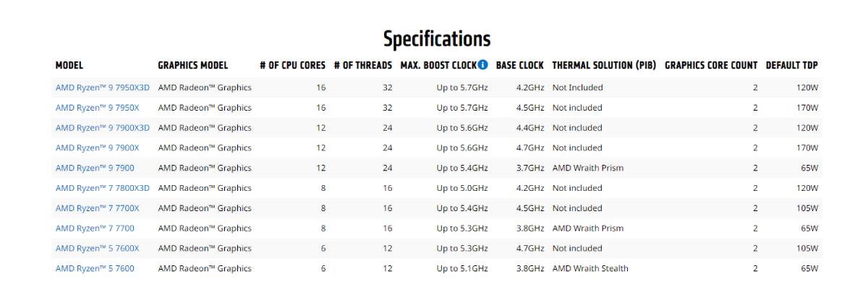The height and width of the screenshot is (295, 868).
Task: Click the # OF THREADS column header
Action: (x=363, y=66)
